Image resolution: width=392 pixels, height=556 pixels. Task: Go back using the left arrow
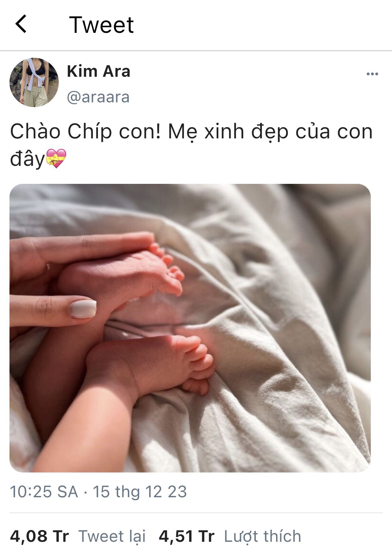click(21, 24)
